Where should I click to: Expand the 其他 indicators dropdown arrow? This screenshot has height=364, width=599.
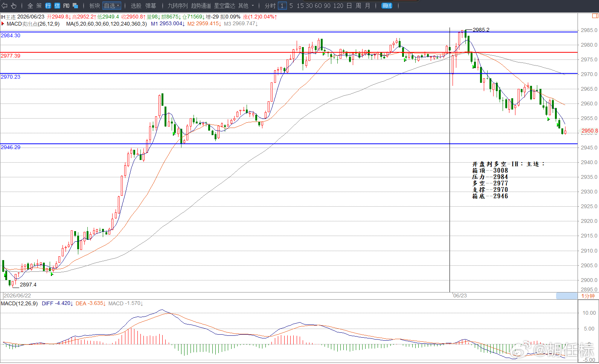[253, 6]
